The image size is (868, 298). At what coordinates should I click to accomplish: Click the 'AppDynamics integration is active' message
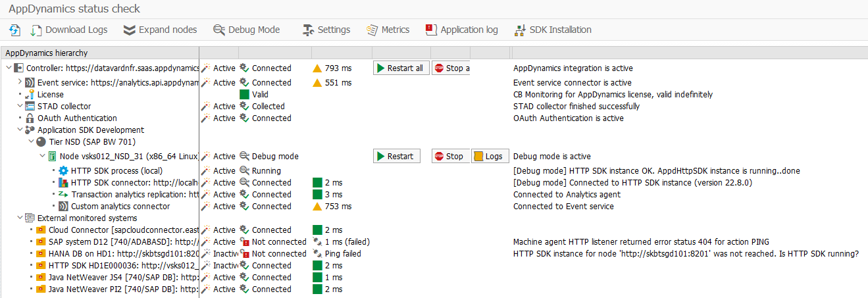coord(573,68)
